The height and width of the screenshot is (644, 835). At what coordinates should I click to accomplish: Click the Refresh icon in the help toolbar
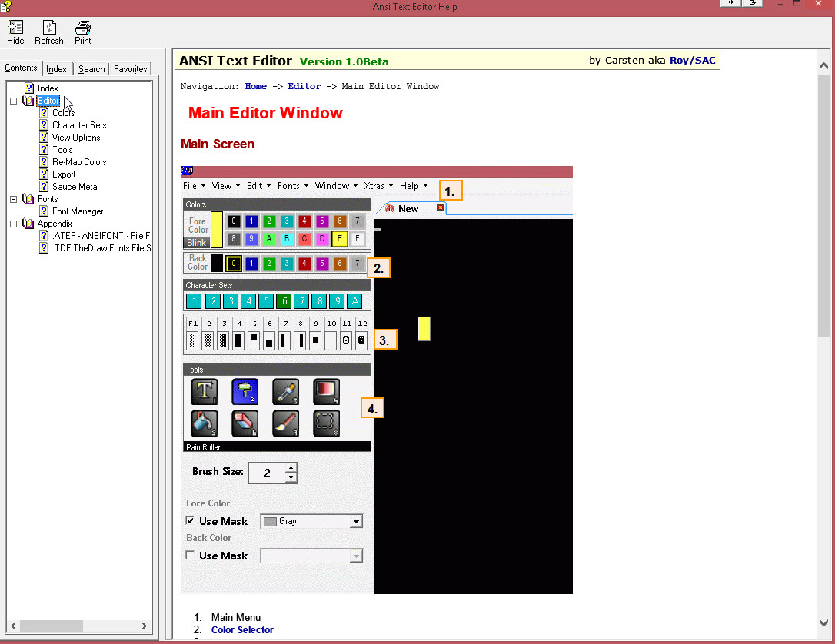tap(48, 32)
